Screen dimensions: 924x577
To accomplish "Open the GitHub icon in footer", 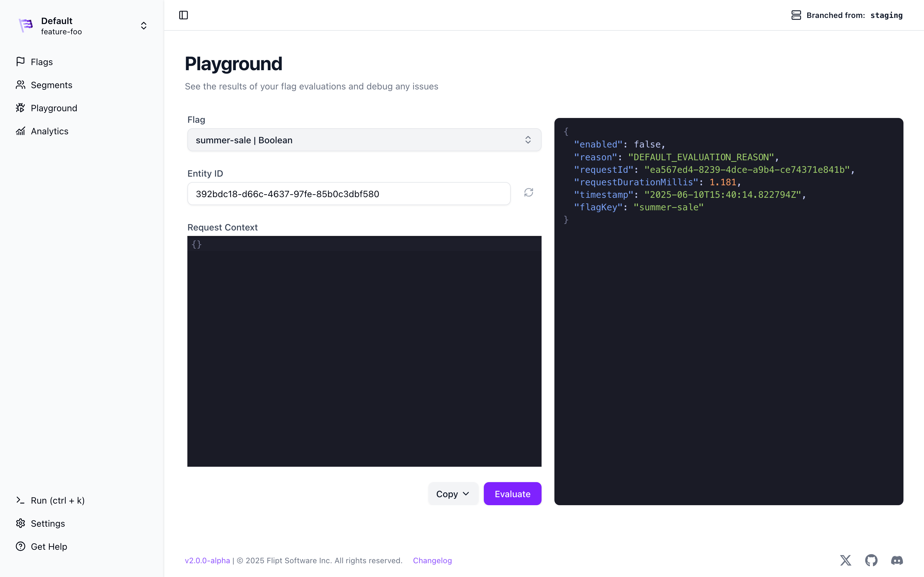I will (x=871, y=560).
